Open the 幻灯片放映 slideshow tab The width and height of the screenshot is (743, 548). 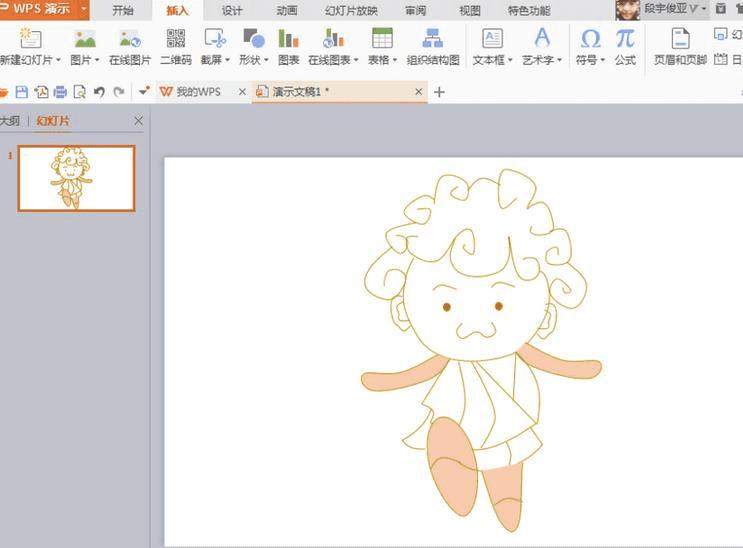tap(351, 10)
